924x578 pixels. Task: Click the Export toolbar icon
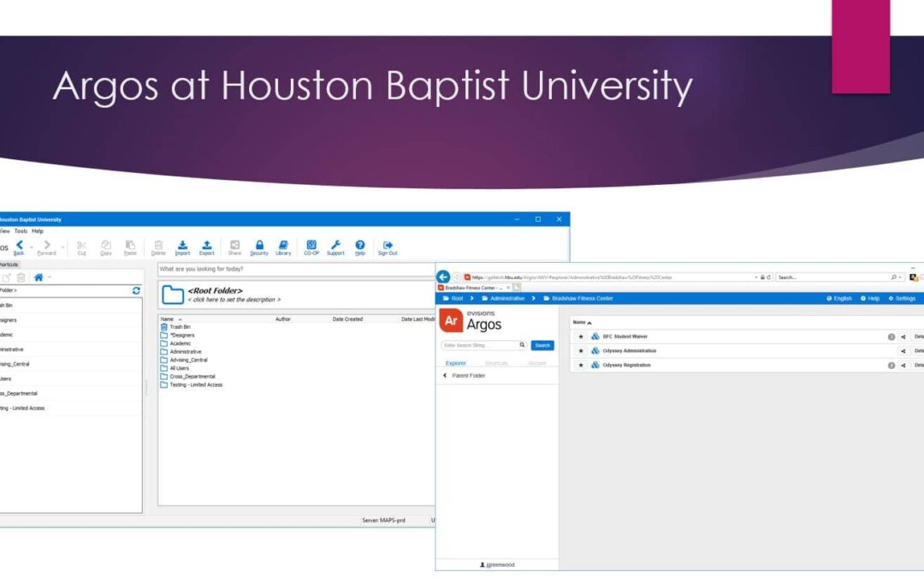pos(207,247)
